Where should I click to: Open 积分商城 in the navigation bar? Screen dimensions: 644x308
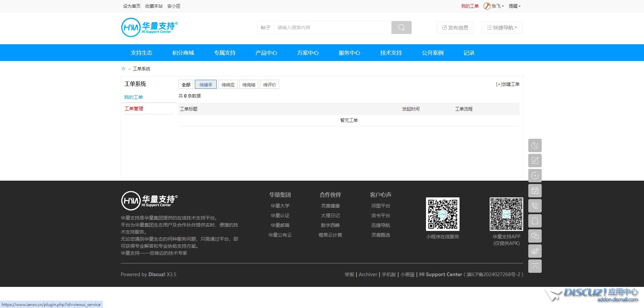click(183, 53)
